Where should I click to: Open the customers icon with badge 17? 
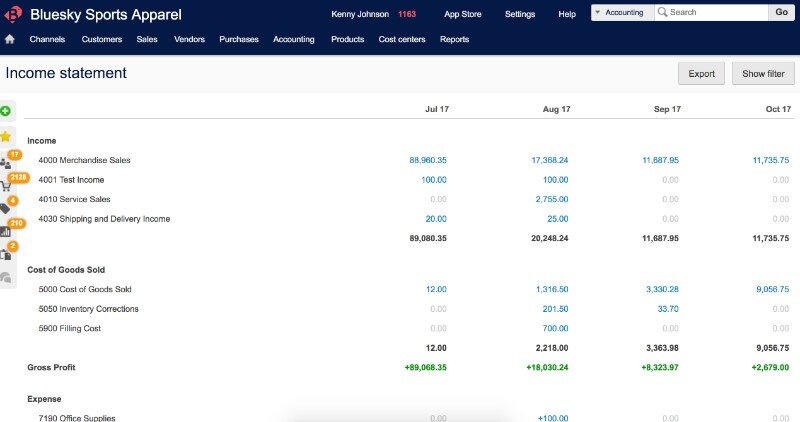click(7, 162)
